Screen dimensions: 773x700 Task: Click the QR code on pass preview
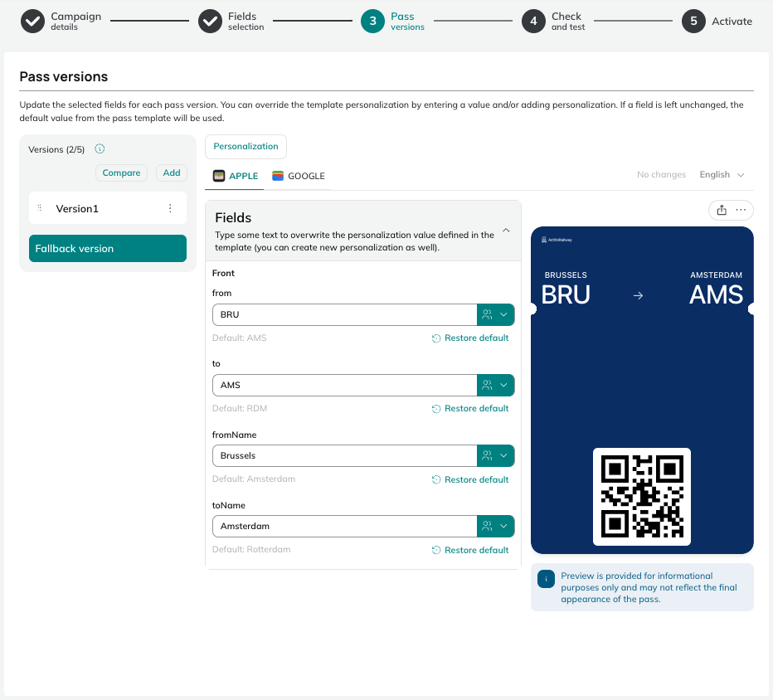tap(642, 497)
